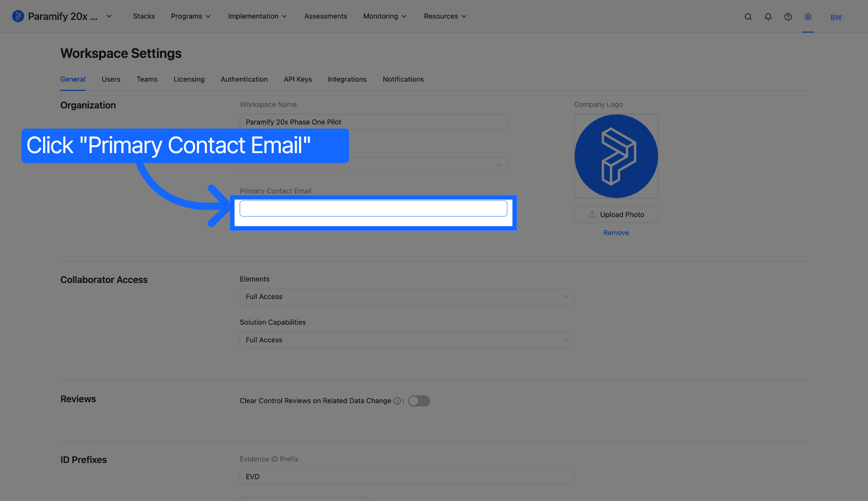Open the Programs dropdown menu
Viewport: 868px width, 501px height.
point(191,16)
